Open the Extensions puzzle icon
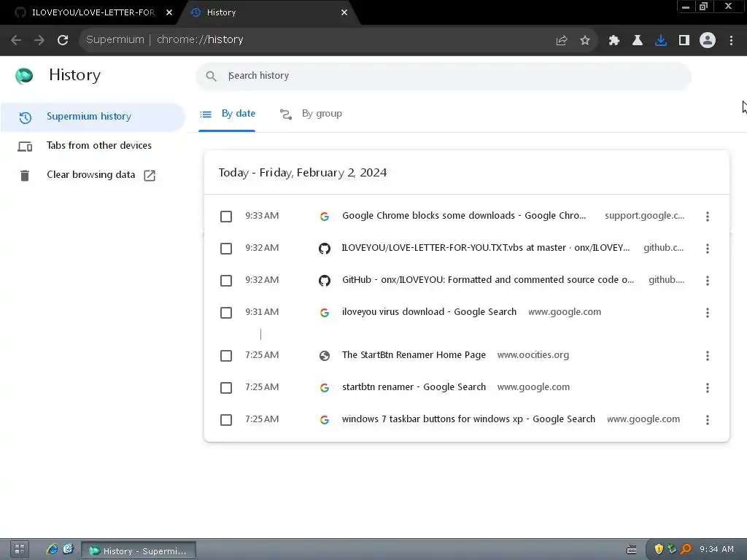The image size is (747, 560). pyautogui.click(x=614, y=41)
